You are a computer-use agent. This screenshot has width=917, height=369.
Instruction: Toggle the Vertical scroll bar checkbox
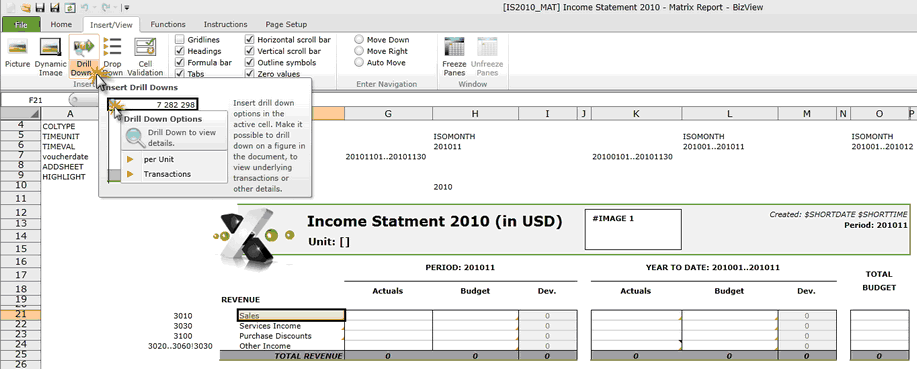(250, 51)
